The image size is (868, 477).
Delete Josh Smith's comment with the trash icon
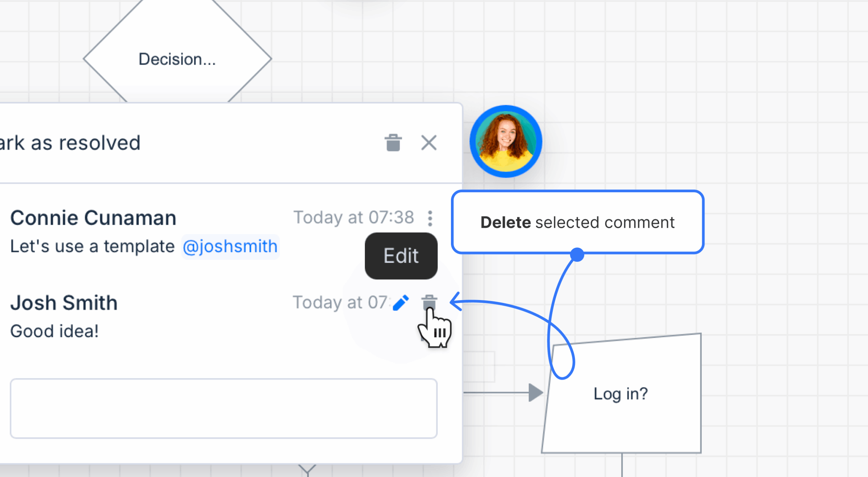[429, 302]
